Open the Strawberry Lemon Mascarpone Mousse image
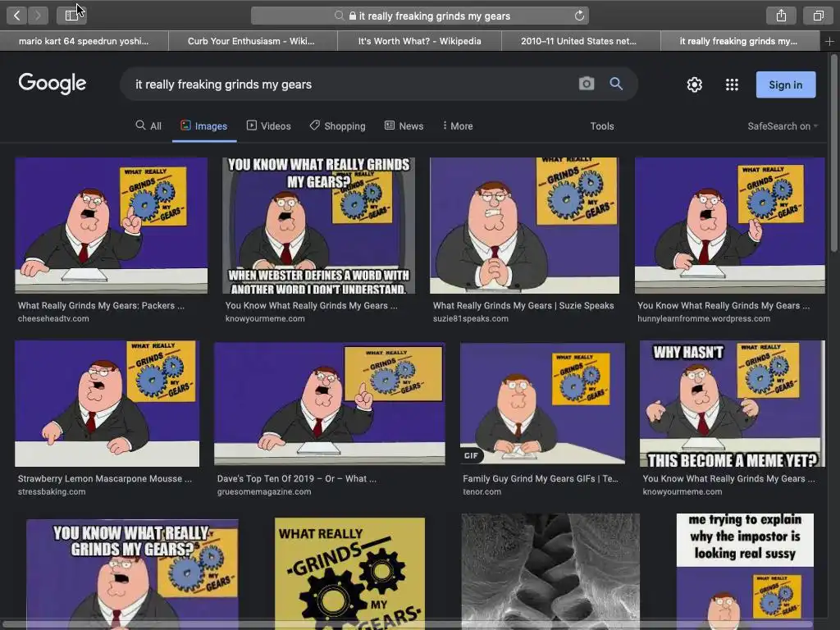This screenshot has width=840, height=630. point(107,404)
